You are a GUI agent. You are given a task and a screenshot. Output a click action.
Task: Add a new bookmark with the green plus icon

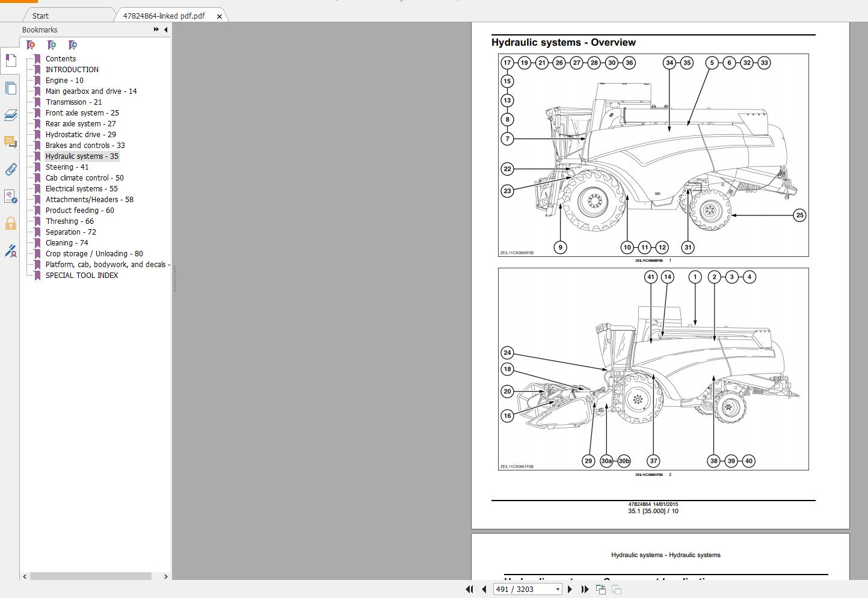coord(52,45)
